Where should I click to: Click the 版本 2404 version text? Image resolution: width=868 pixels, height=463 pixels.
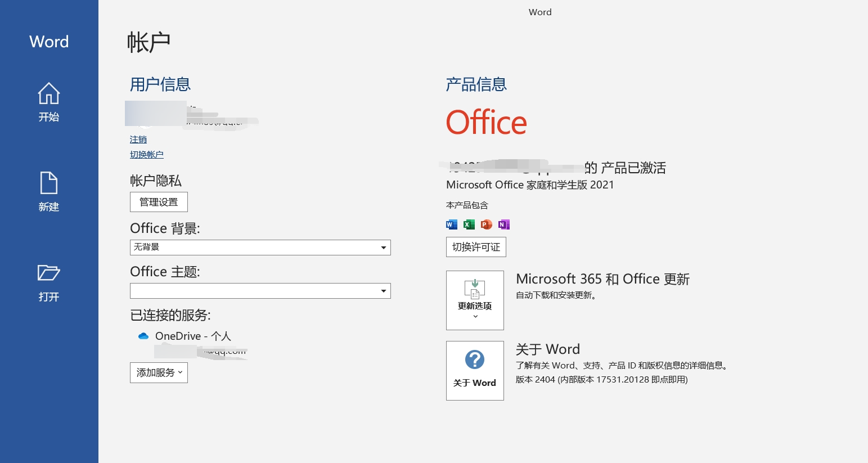(602, 380)
